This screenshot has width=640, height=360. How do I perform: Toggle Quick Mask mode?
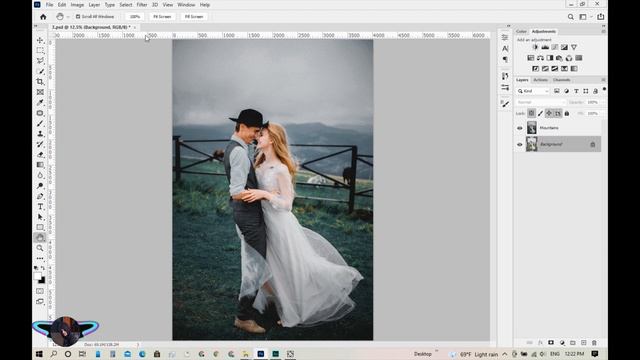(40, 291)
